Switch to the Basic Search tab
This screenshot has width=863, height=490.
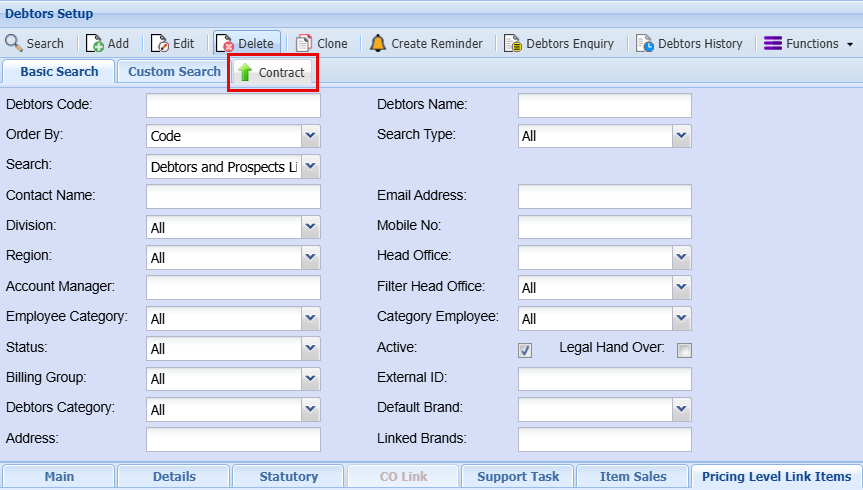(59, 72)
